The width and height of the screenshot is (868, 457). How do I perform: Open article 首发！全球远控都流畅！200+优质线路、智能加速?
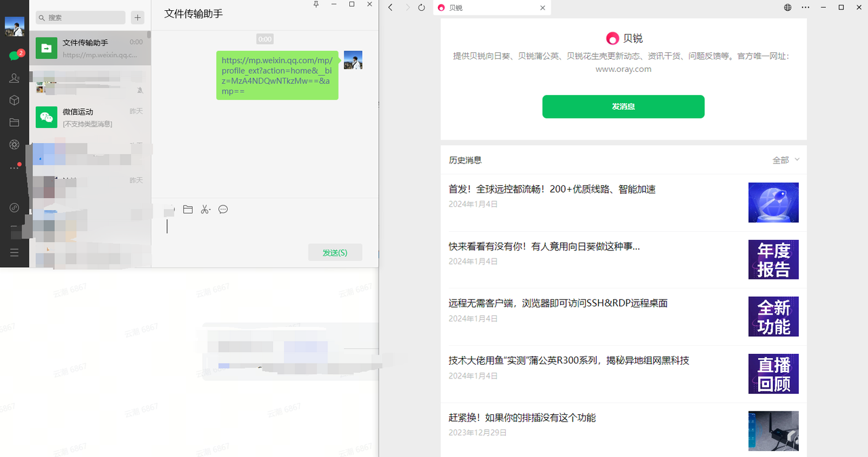[552, 189]
